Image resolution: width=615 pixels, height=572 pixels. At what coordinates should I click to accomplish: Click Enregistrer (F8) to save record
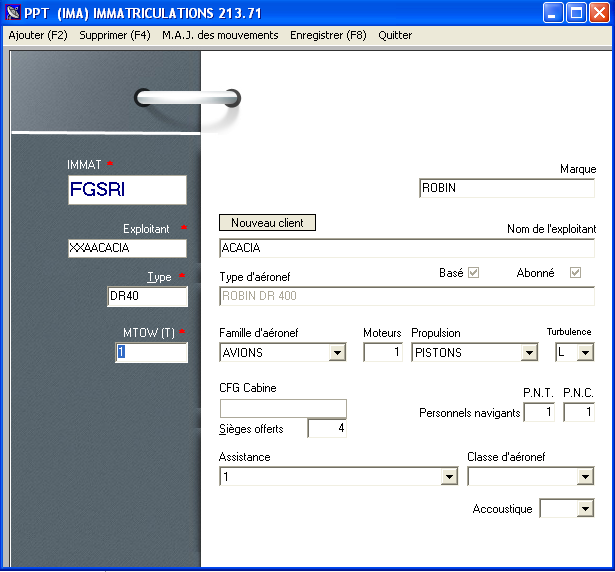click(x=328, y=35)
